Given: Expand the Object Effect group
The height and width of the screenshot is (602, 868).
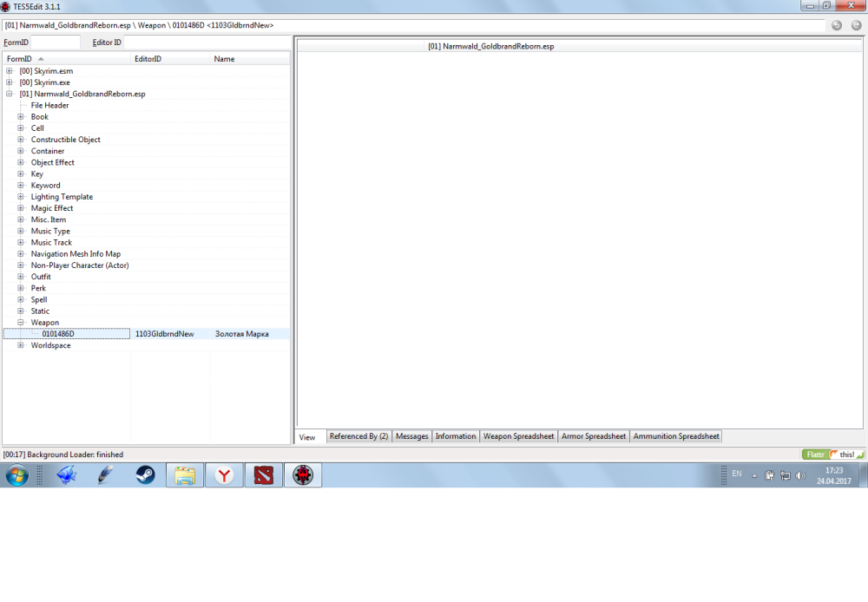Looking at the screenshot, I should click(21, 162).
